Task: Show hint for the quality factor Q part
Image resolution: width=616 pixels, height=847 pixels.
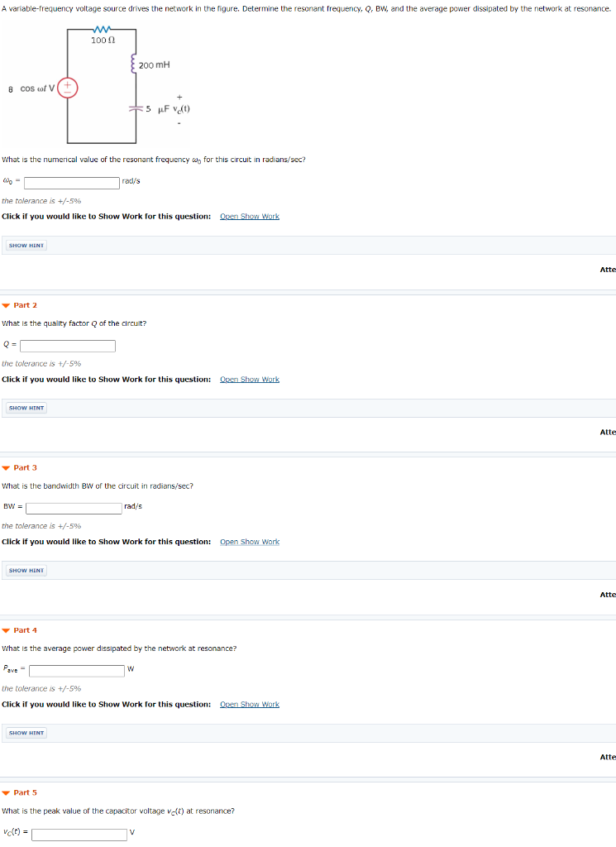Action: pyautogui.click(x=26, y=407)
